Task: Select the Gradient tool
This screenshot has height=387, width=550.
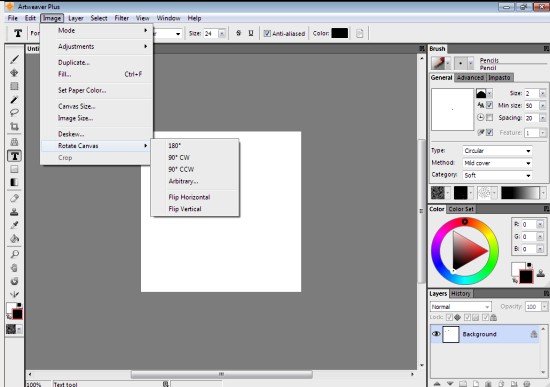Action: pos(14,182)
